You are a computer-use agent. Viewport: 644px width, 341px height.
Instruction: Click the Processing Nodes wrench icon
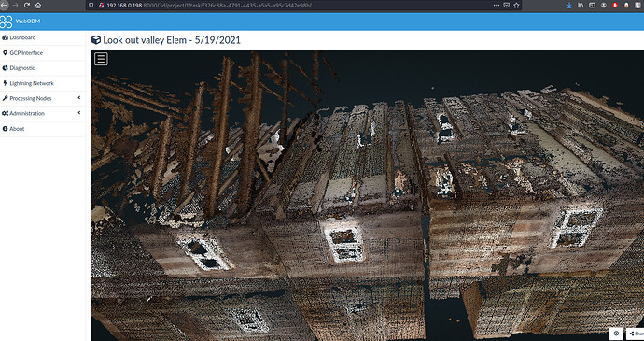(x=5, y=98)
